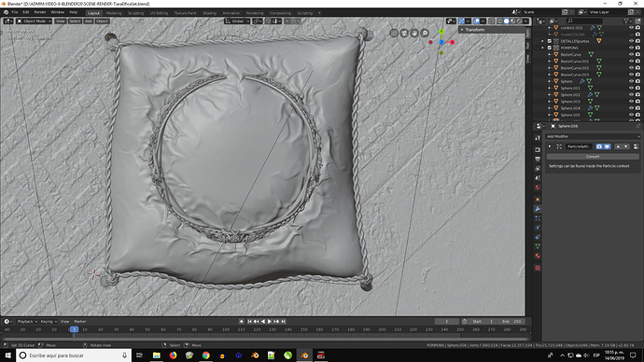Click the pan view hand icon

pos(414,34)
